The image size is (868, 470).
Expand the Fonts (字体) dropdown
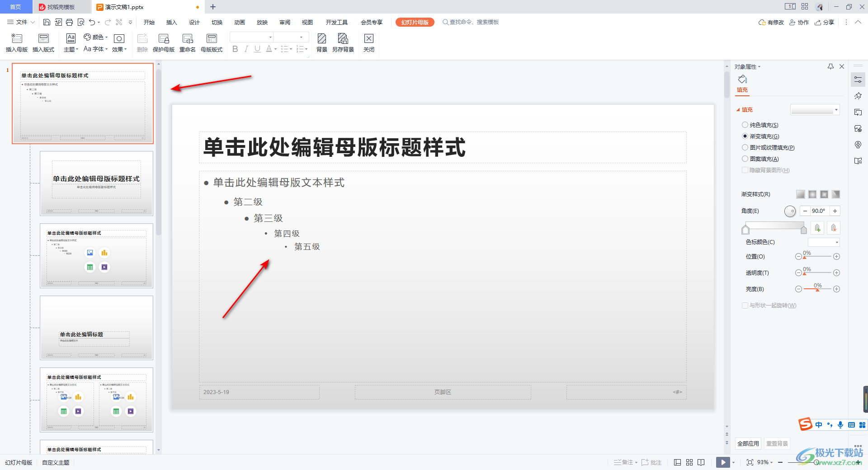coord(96,49)
